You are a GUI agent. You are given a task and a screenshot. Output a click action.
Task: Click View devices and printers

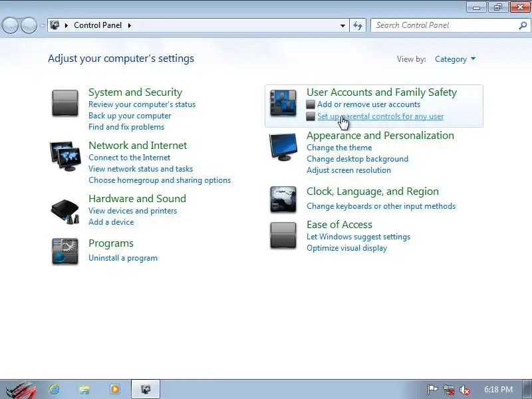[133, 211]
